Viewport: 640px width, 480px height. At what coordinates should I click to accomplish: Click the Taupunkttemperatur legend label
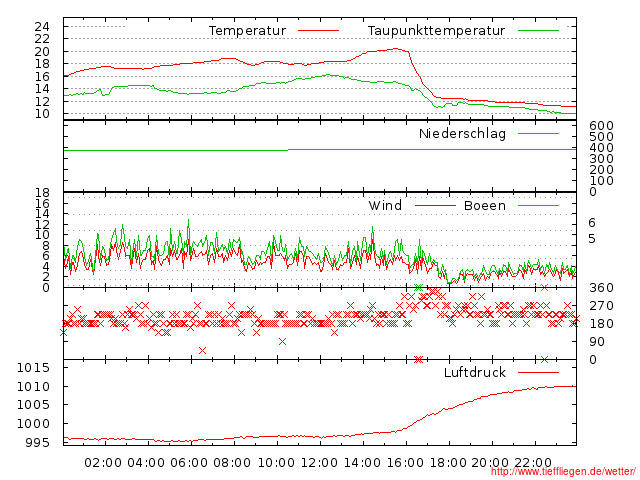point(436,31)
